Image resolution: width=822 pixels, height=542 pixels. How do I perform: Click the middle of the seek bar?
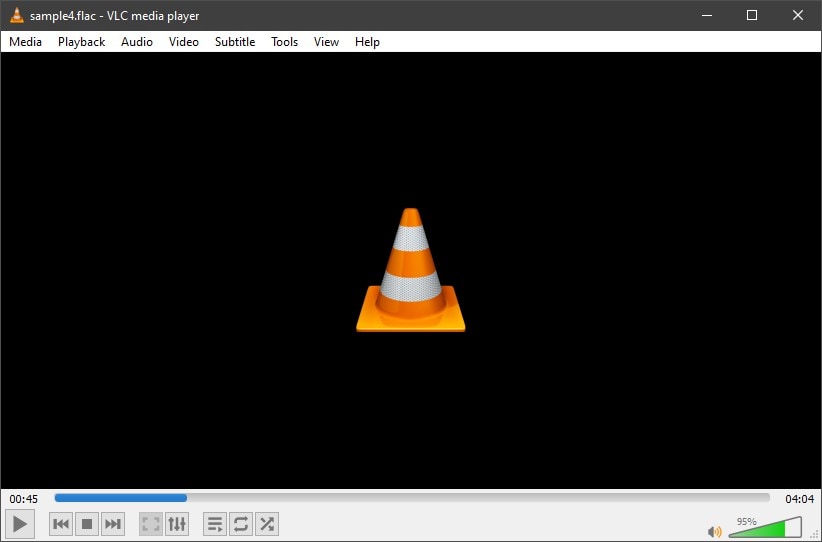point(412,497)
